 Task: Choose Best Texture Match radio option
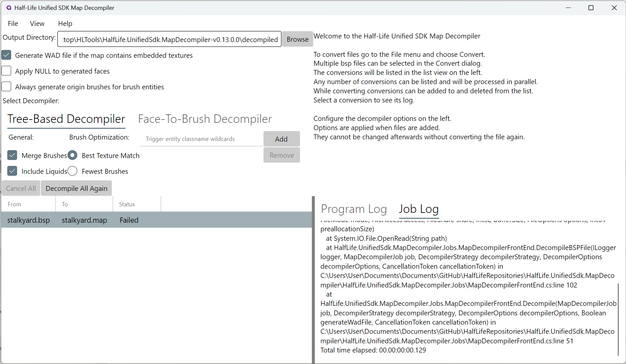[x=73, y=155]
